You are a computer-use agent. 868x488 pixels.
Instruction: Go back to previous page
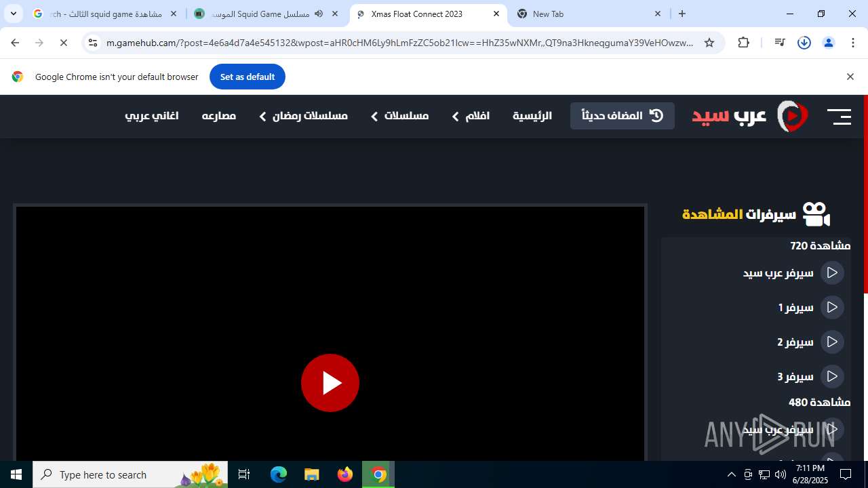point(15,43)
